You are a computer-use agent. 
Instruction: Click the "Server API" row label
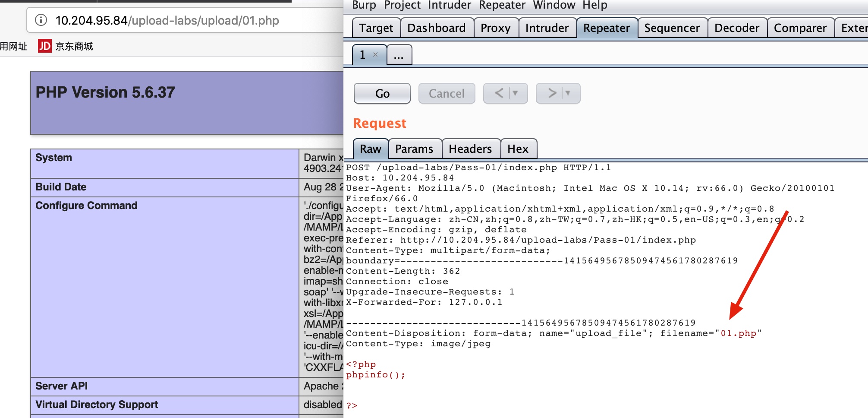click(x=61, y=386)
